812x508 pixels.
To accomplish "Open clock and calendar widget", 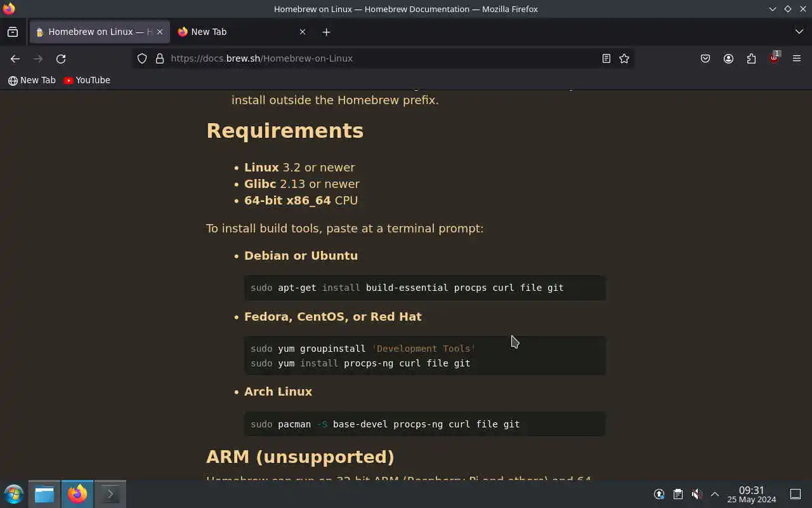I will [752, 495].
